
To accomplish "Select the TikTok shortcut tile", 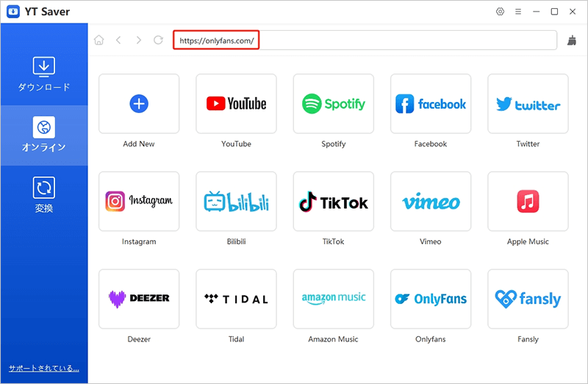I will tap(333, 201).
